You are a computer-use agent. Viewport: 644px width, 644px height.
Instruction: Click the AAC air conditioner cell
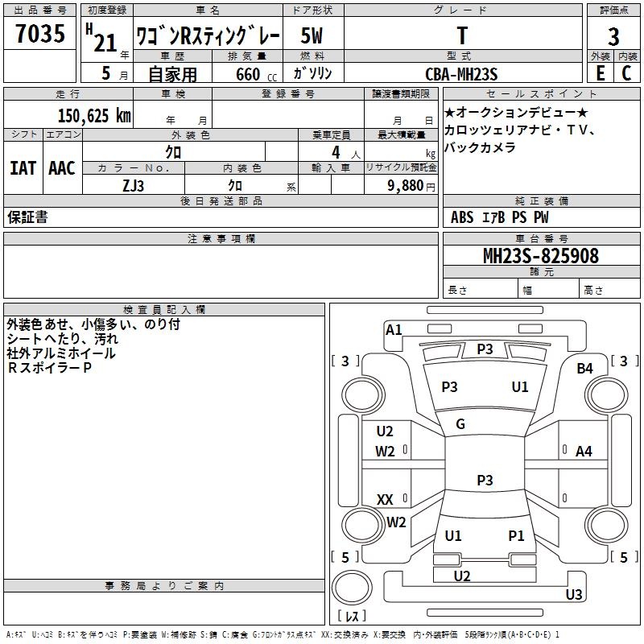(x=62, y=168)
